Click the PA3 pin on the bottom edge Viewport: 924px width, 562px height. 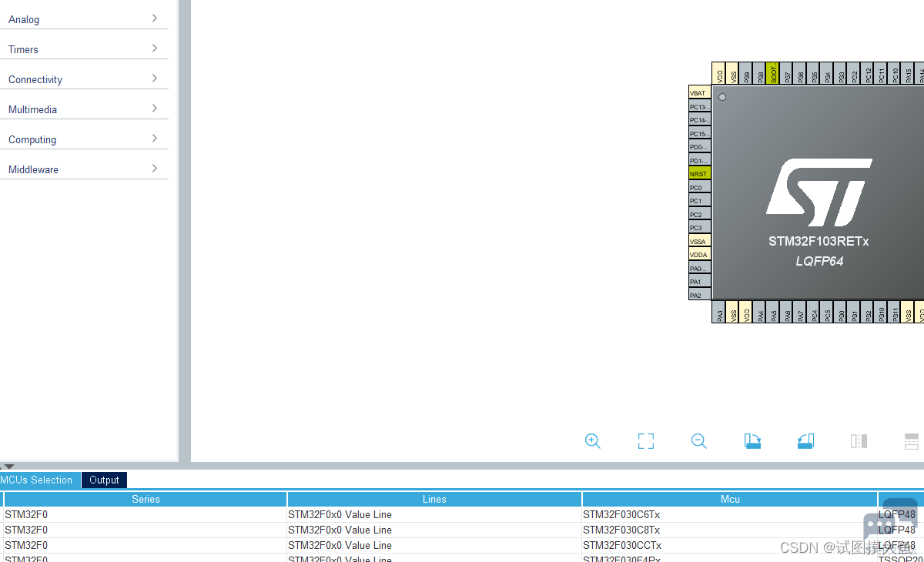click(x=718, y=311)
